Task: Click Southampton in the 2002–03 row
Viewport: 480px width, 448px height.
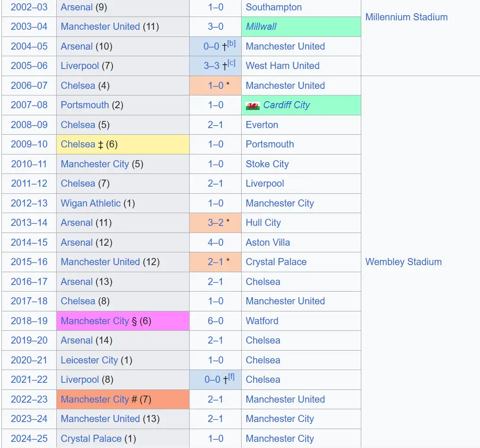Action: (x=273, y=7)
